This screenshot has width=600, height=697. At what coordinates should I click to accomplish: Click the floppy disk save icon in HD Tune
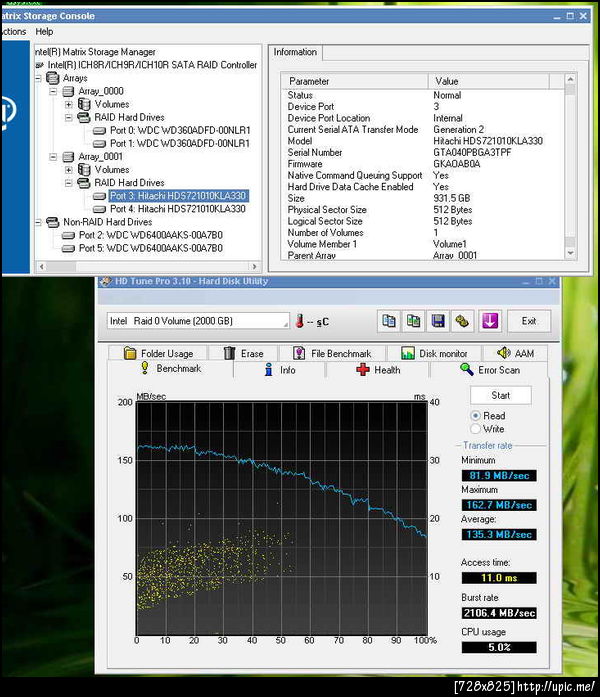coord(438,321)
